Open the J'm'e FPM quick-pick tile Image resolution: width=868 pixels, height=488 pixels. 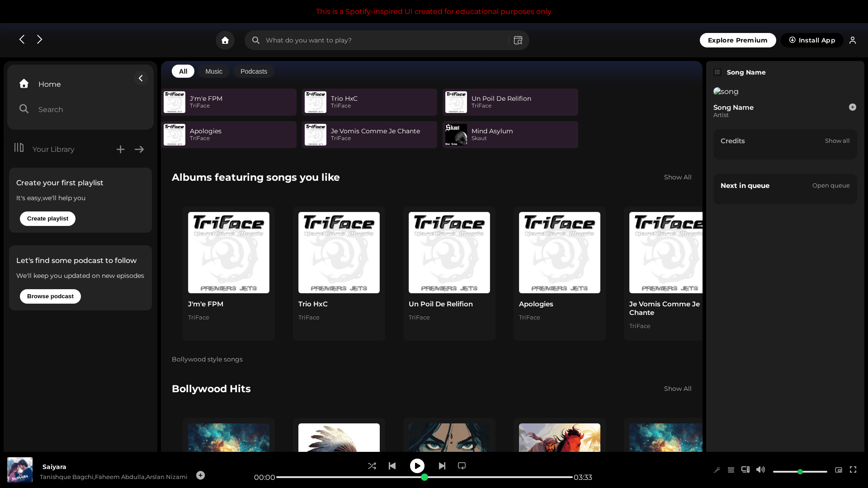(229, 102)
